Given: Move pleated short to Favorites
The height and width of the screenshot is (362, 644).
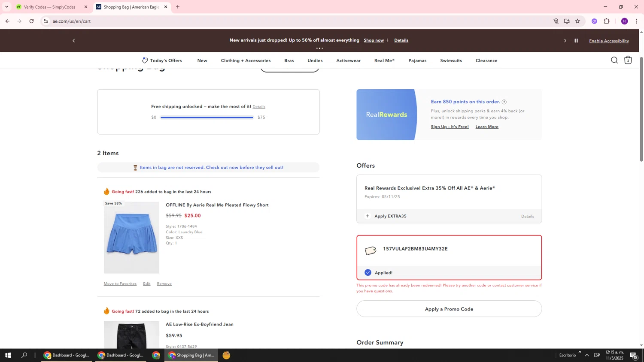Looking at the screenshot, I should pyautogui.click(x=120, y=284).
